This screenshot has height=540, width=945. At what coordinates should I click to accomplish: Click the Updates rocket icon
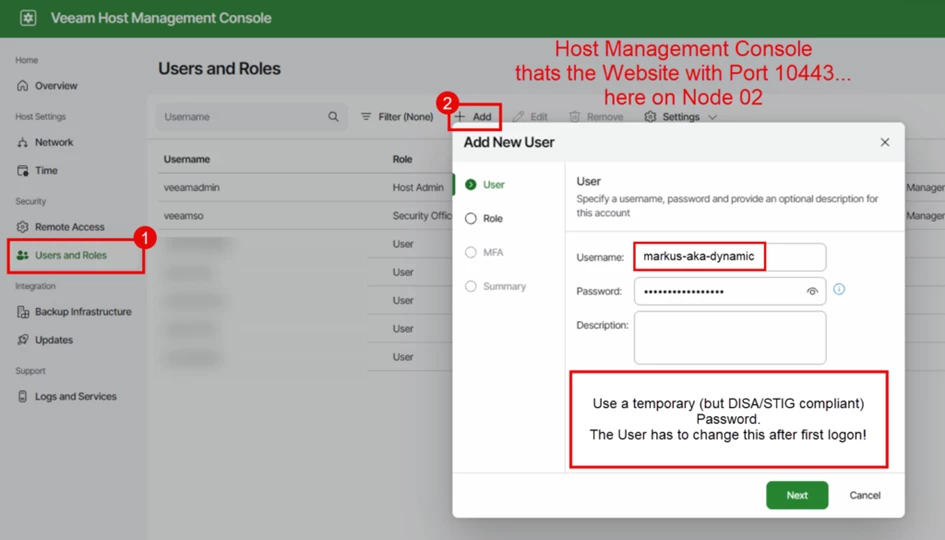22,340
